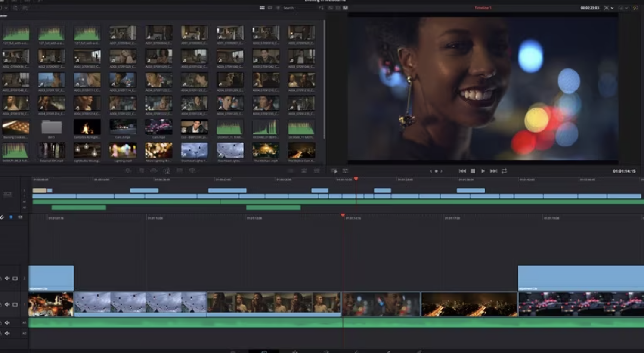The width and height of the screenshot is (644, 353).
Task: Select the traffic lights bokeh clip in timeline
Action: click(x=581, y=305)
